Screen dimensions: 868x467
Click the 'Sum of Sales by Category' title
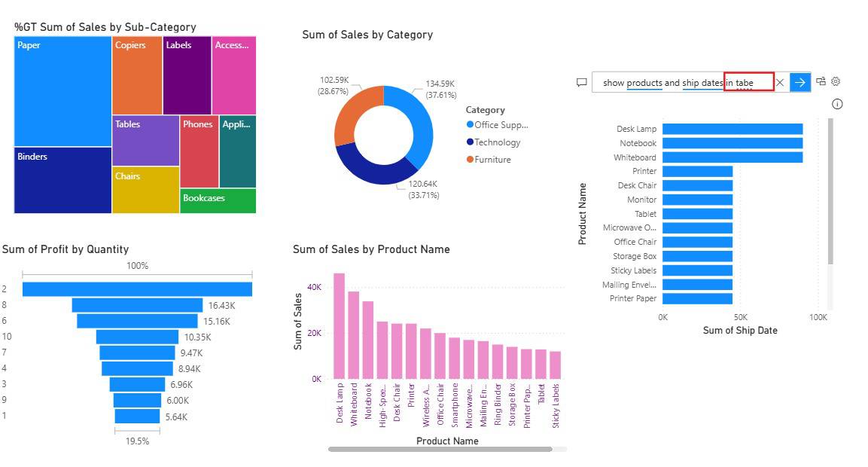(x=367, y=35)
